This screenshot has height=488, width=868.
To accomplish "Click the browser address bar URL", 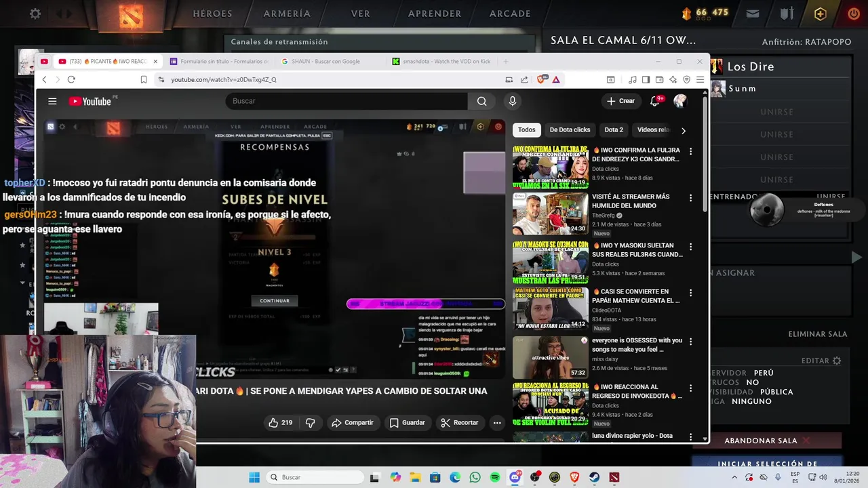I will 224,79.
